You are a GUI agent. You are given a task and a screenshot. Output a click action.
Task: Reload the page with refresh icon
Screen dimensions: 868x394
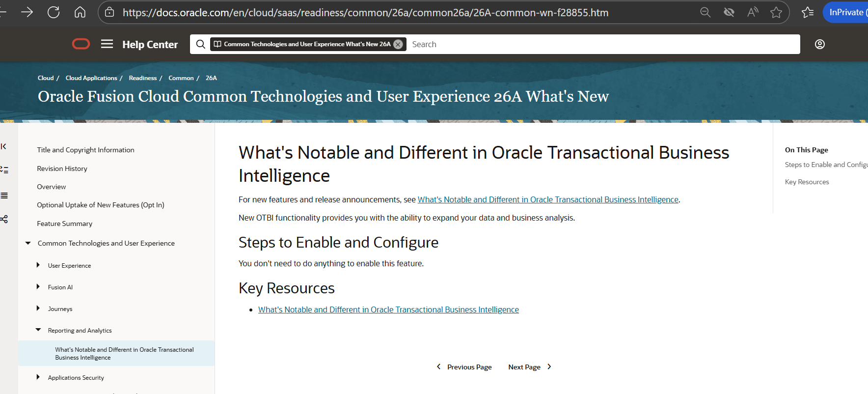tap(54, 12)
